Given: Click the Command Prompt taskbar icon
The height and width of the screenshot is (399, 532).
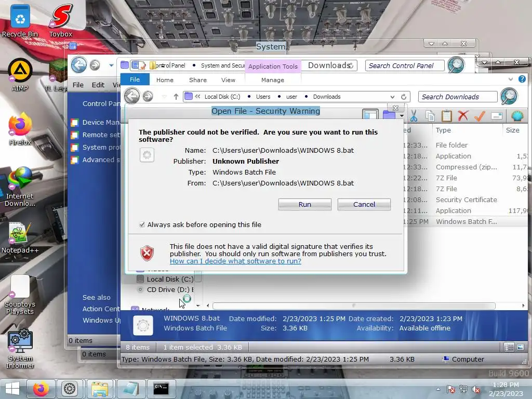Looking at the screenshot, I should click(x=161, y=389).
